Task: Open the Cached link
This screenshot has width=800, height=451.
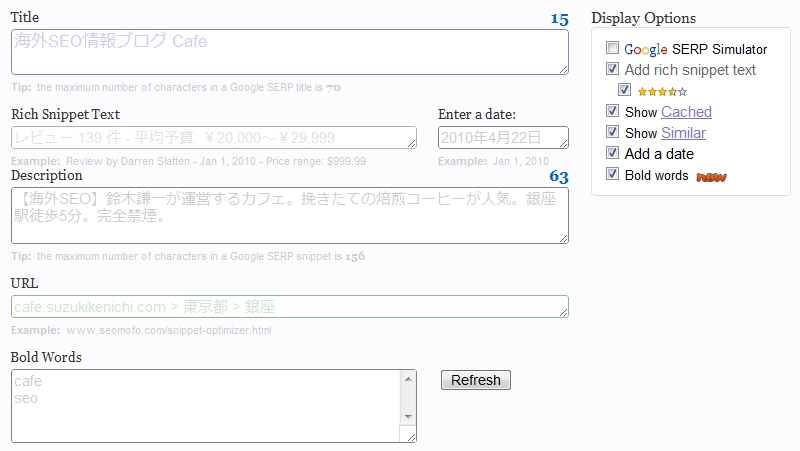Action: tap(686, 112)
